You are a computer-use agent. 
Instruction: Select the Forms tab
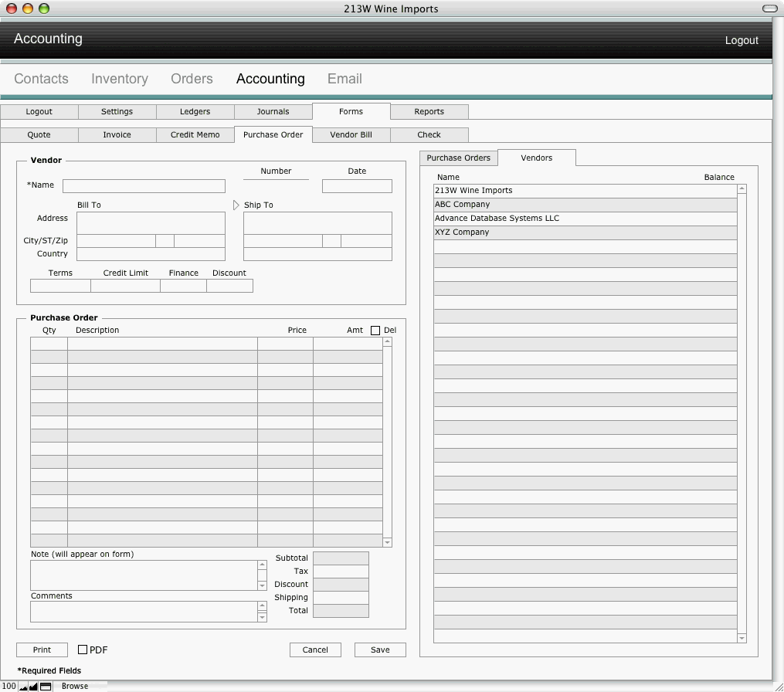click(x=351, y=111)
